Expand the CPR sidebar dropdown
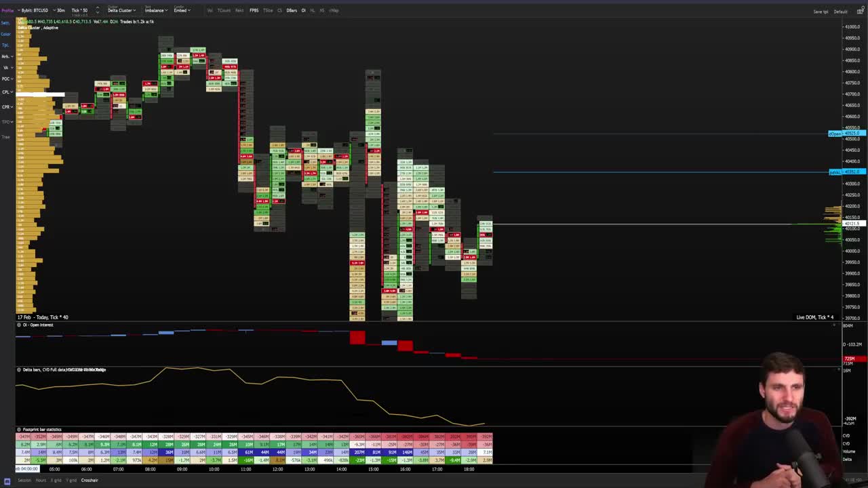Image resolution: width=868 pixels, height=488 pixels. pos(6,107)
